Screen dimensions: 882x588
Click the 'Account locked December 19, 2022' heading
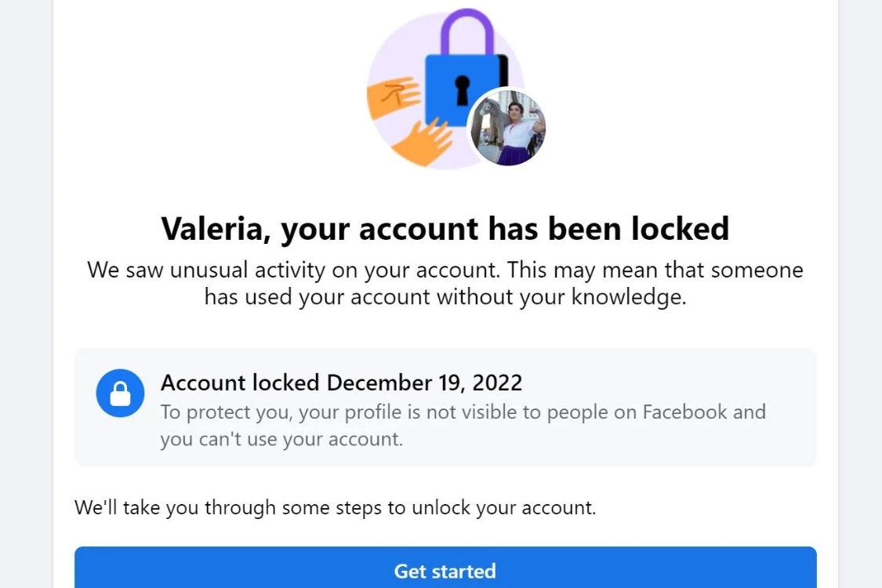point(341,383)
